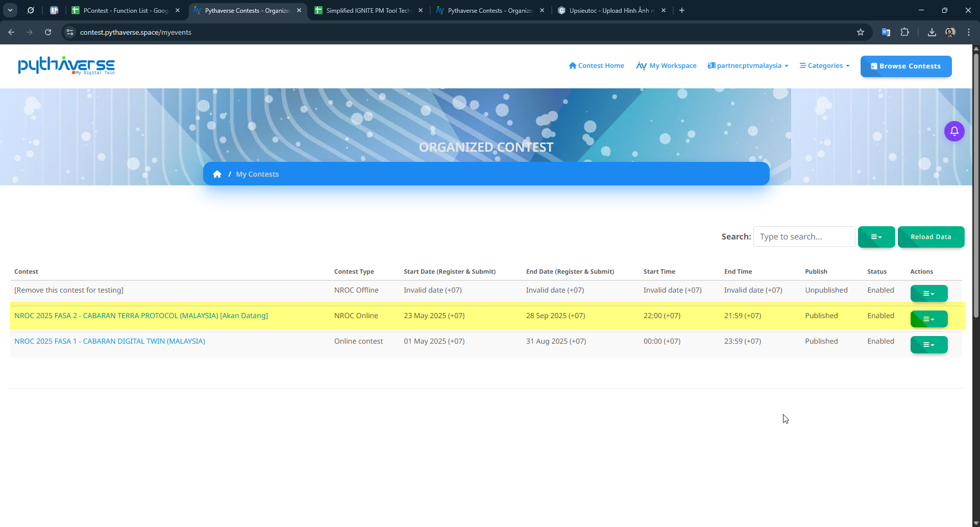Expand the Categories dropdown
This screenshot has width=980, height=527.
[x=824, y=65]
